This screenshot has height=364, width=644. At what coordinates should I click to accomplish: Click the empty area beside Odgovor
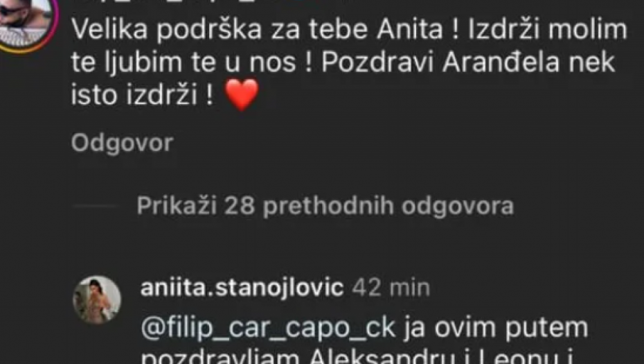click(406, 143)
